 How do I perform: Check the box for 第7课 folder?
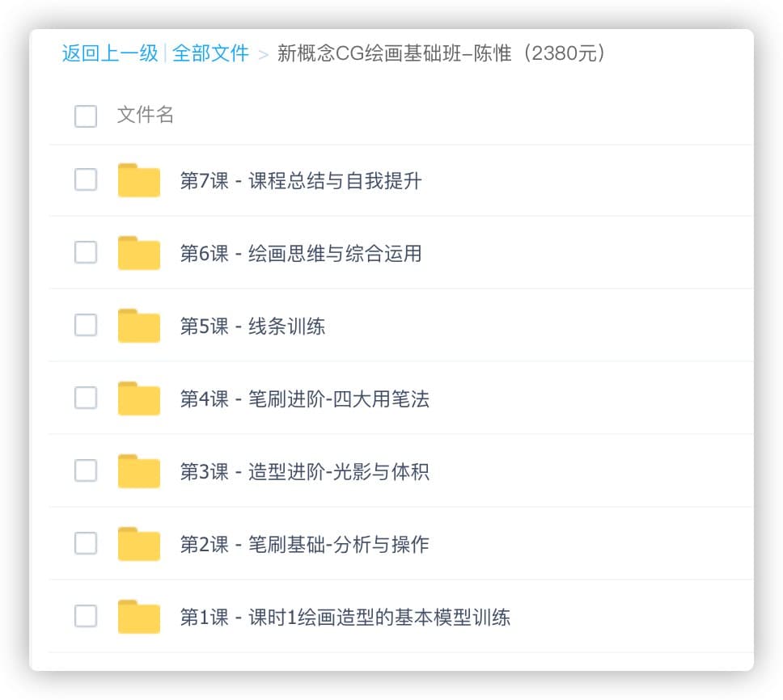pyautogui.click(x=86, y=179)
